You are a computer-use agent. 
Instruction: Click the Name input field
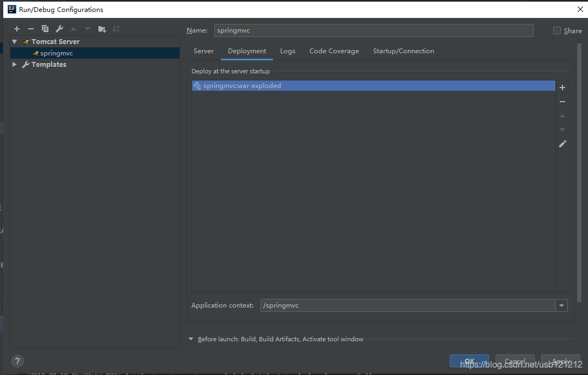pos(374,30)
